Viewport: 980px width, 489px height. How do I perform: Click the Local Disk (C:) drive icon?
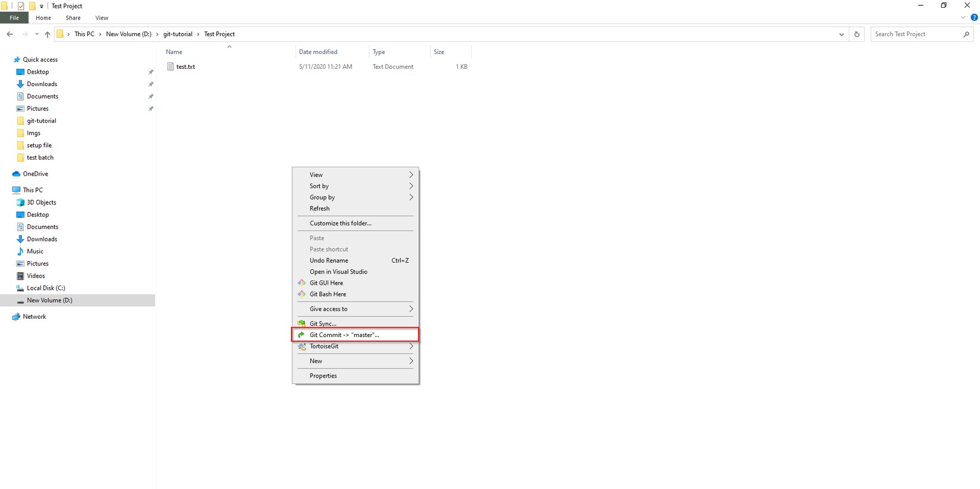(21, 288)
